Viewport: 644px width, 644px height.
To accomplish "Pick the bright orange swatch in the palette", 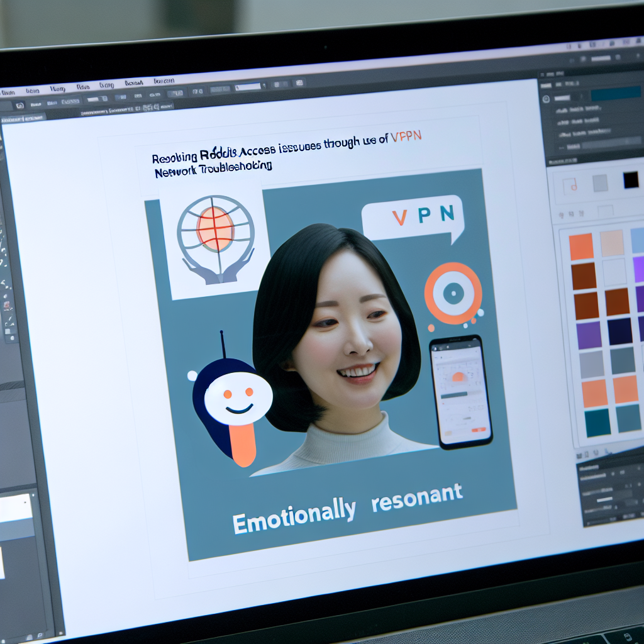I will pyautogui.click(x=580, y=247).
